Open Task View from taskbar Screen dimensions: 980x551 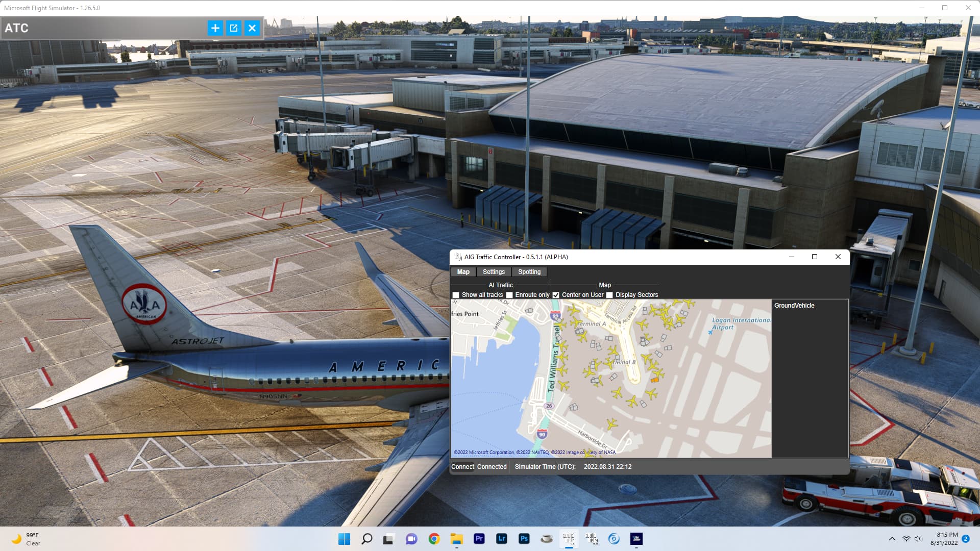(389, 539)
